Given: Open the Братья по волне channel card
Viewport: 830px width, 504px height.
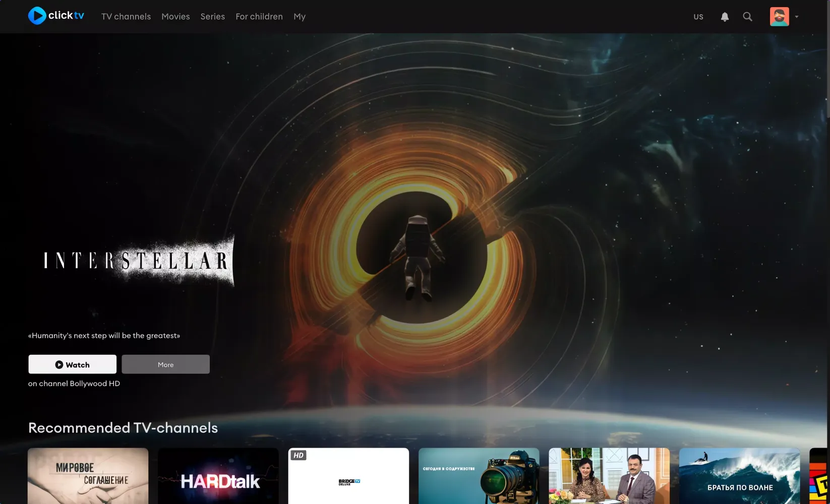Looking at the screenshot, I should (x=739, y=476).
